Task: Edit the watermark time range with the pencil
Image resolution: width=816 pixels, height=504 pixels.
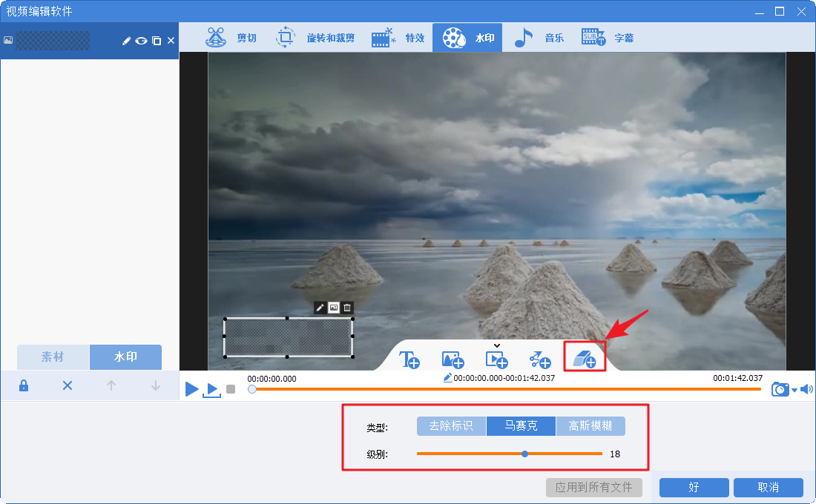Action: (x=447, y=378)
